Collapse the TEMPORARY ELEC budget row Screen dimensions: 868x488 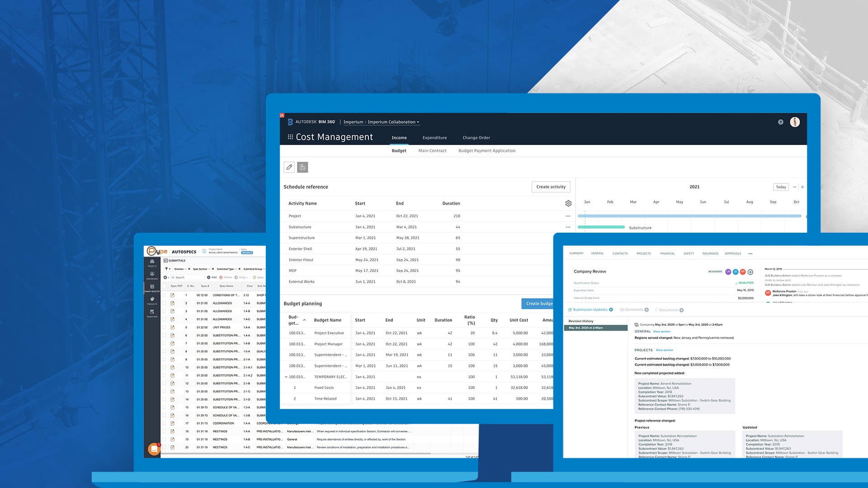tap(286, 377)
